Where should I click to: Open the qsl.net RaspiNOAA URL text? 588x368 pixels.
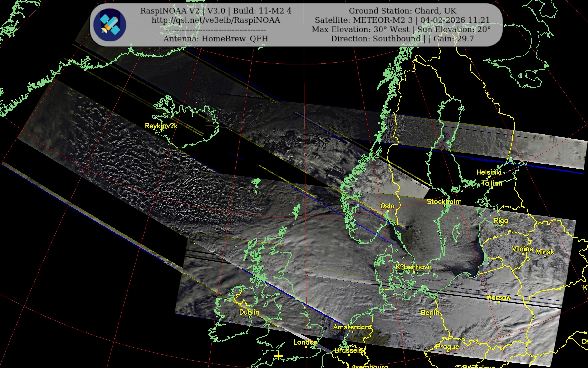coord(216,20)
